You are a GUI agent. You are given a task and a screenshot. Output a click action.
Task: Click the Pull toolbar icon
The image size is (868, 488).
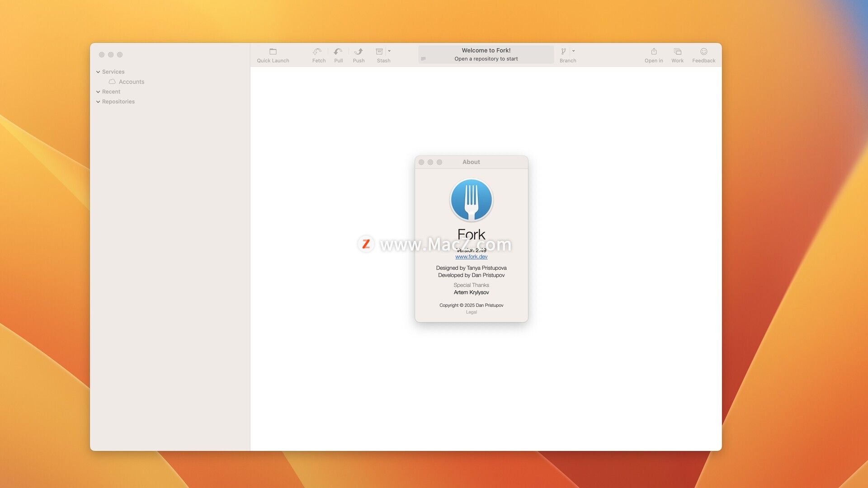pos(338,52)
